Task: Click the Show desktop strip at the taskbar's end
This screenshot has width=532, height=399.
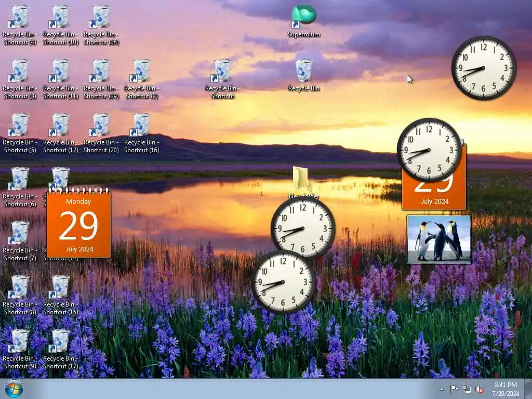Action: (528, 389)
